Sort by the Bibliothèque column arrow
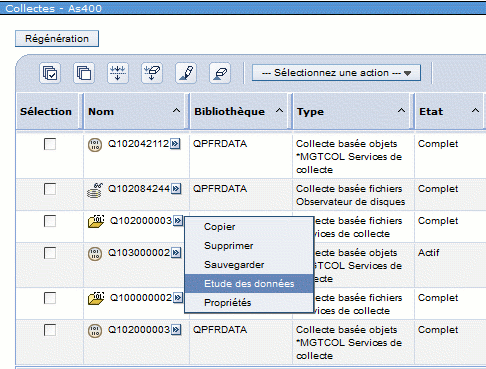This screenshot has height=369, width=486. point(279,111)
